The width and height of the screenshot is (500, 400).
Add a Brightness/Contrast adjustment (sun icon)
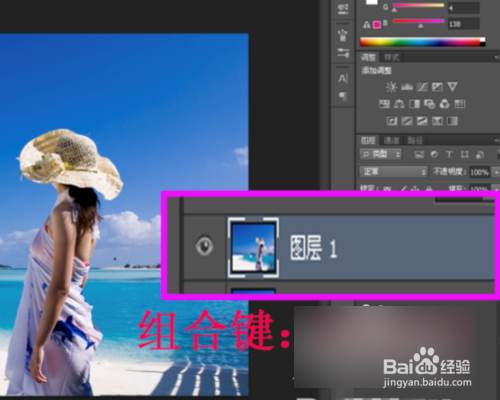391,87
